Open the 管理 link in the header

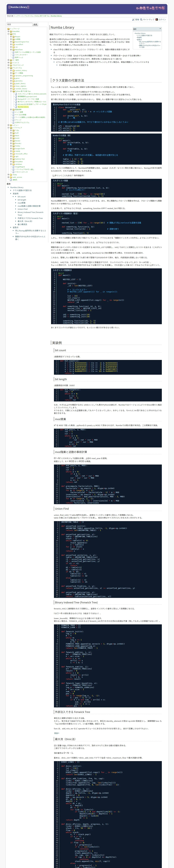137,20
